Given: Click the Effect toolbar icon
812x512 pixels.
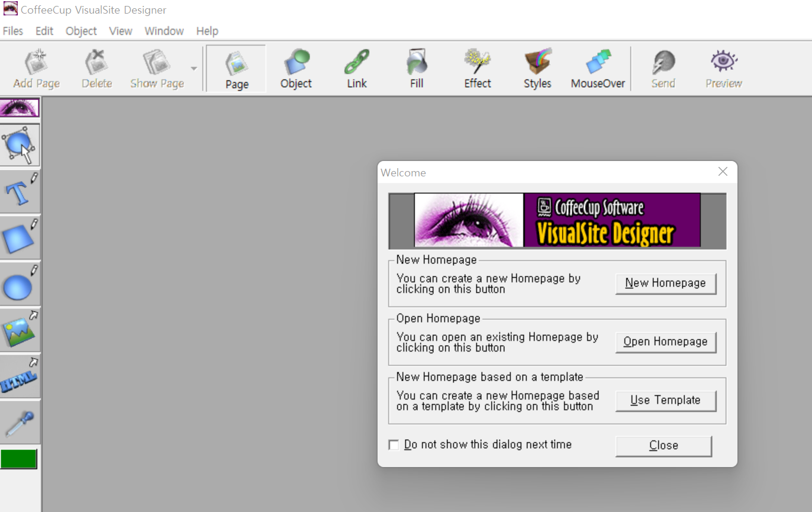Looking at the screenshot, I should coord(478,69).
